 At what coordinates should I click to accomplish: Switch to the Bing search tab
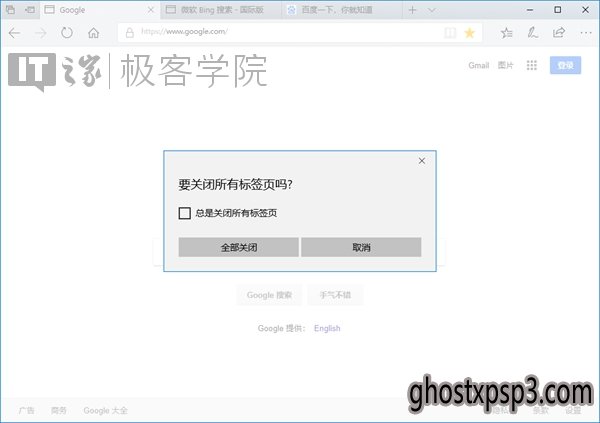point(221,10)
